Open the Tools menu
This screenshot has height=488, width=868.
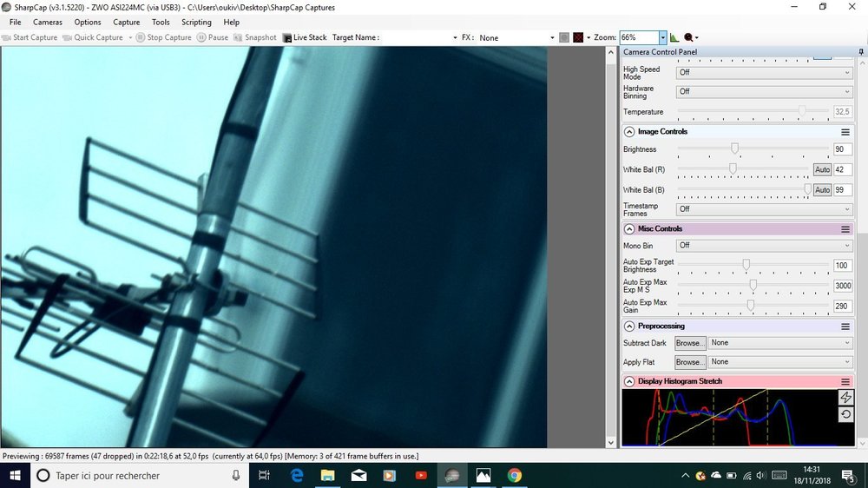click(x=161, y=23)
